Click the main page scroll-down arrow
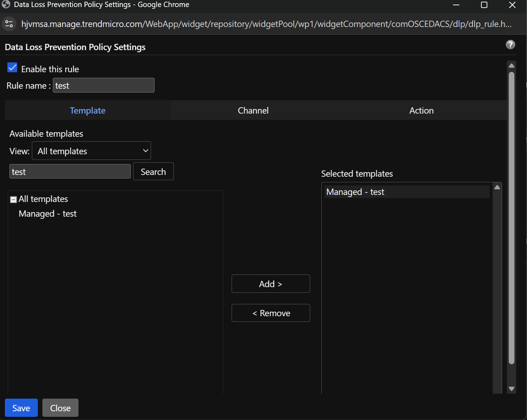This screenshot has height=420, width=527. 512,389
